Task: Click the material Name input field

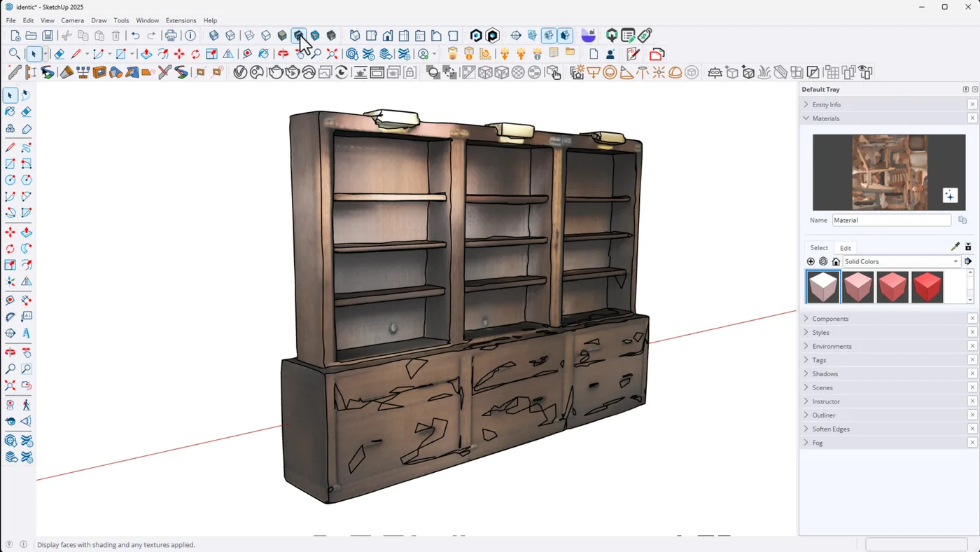Action: coord(891,220)
